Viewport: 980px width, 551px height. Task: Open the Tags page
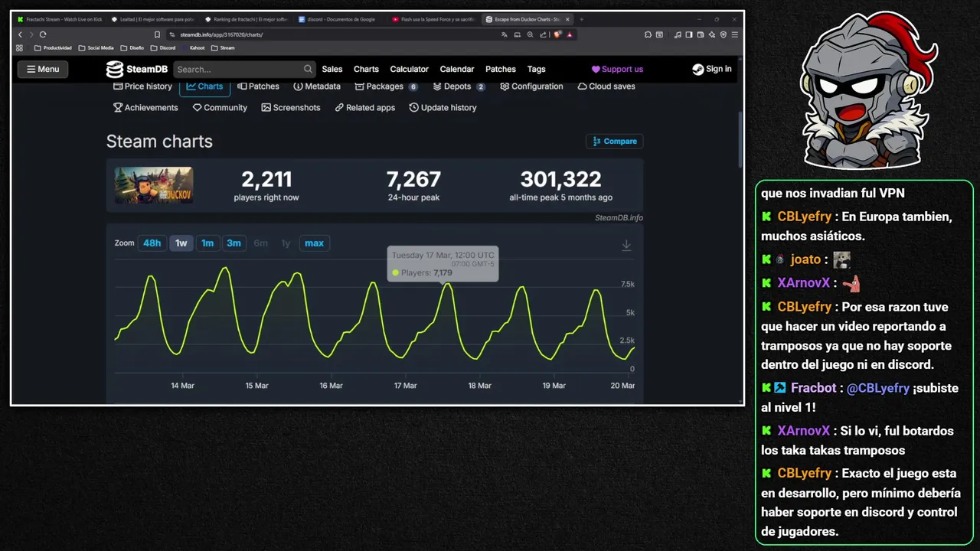tap(536, 69)
